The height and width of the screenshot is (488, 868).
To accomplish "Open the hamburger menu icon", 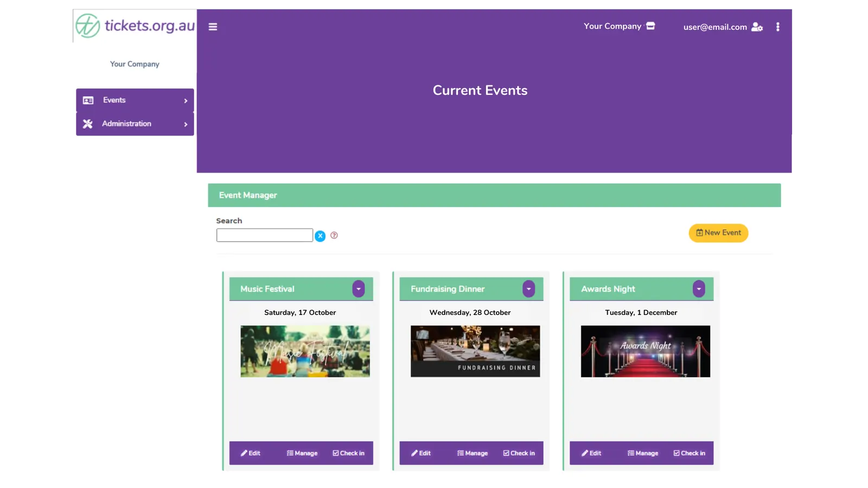I will point(213,27).
